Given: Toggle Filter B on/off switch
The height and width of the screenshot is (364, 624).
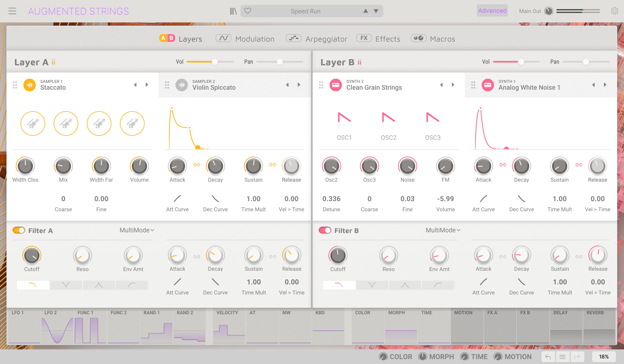Looking at the screenshot, I should pyautogui.click(x=325, y=230).
